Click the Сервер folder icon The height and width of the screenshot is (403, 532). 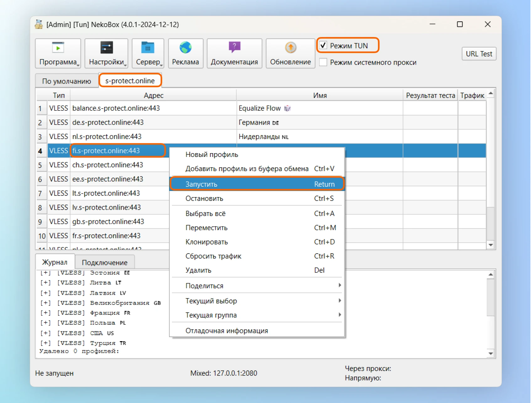148,48
